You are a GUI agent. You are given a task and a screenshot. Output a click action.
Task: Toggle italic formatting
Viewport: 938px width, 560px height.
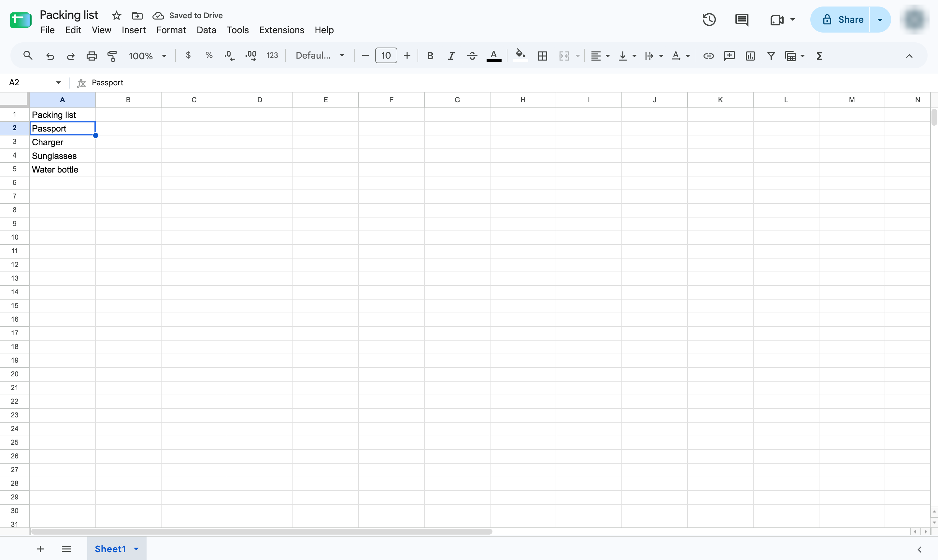pos(451,56)
